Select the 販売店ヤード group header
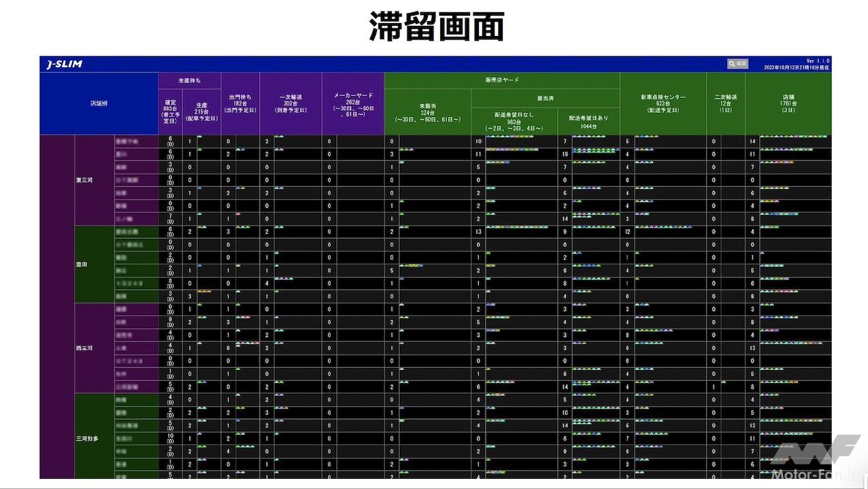This screenshot has height=489, width=868. 501,80
